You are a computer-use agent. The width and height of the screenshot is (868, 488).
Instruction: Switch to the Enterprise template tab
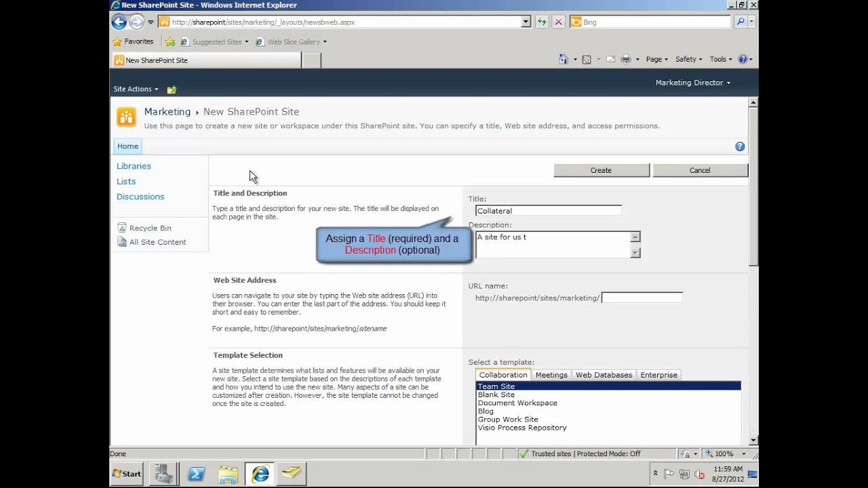[x=659, y=375]
